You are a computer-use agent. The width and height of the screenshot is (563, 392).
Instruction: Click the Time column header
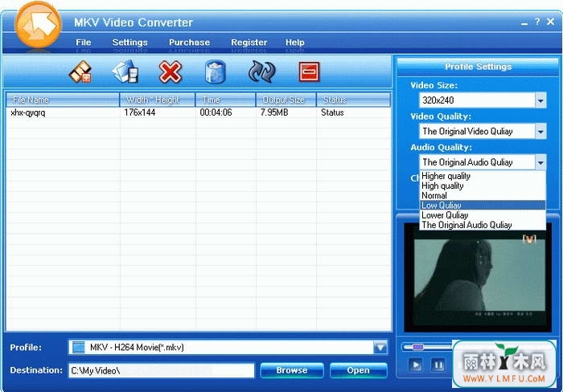point(225,100)
